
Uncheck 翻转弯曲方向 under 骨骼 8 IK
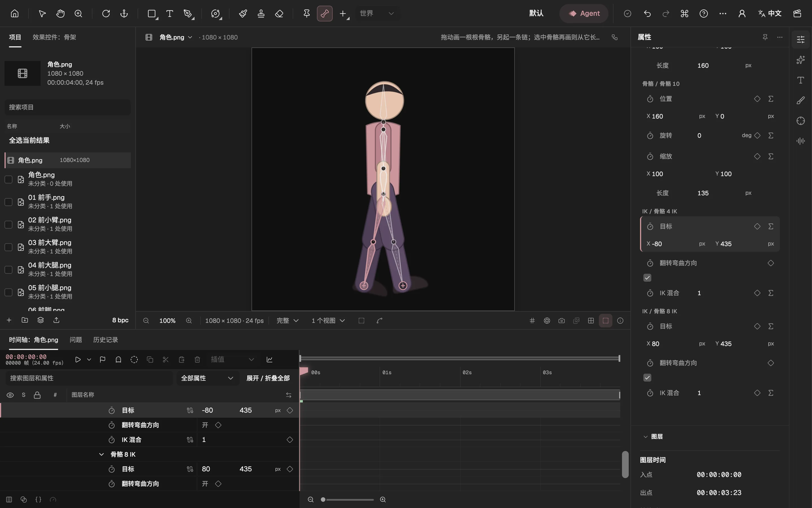click(647, 378)
